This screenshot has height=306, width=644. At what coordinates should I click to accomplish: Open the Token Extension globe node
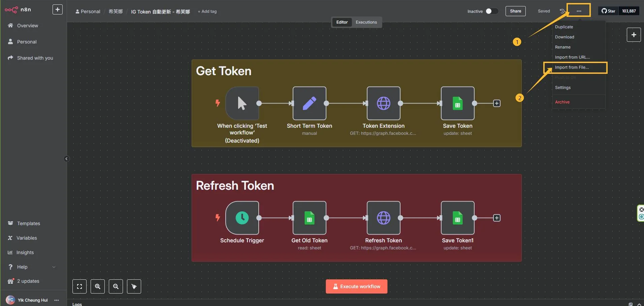383,103
